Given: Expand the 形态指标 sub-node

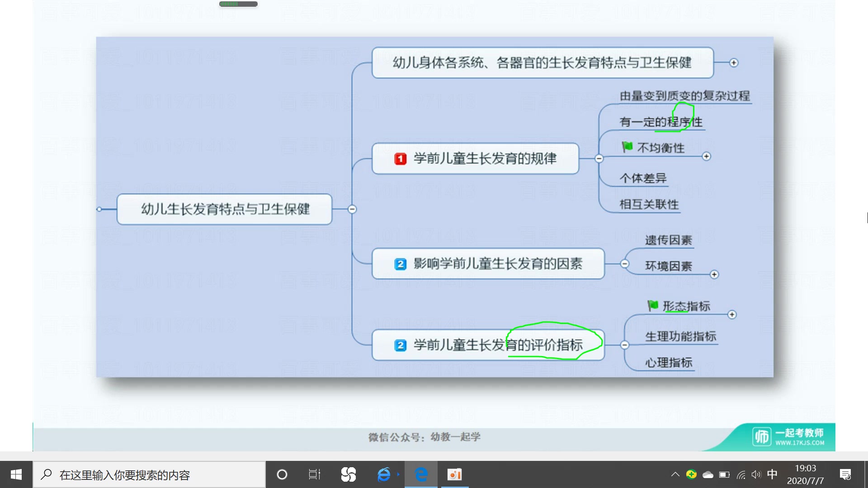Looking at the screenshot, I should click(x=732, y=314).
